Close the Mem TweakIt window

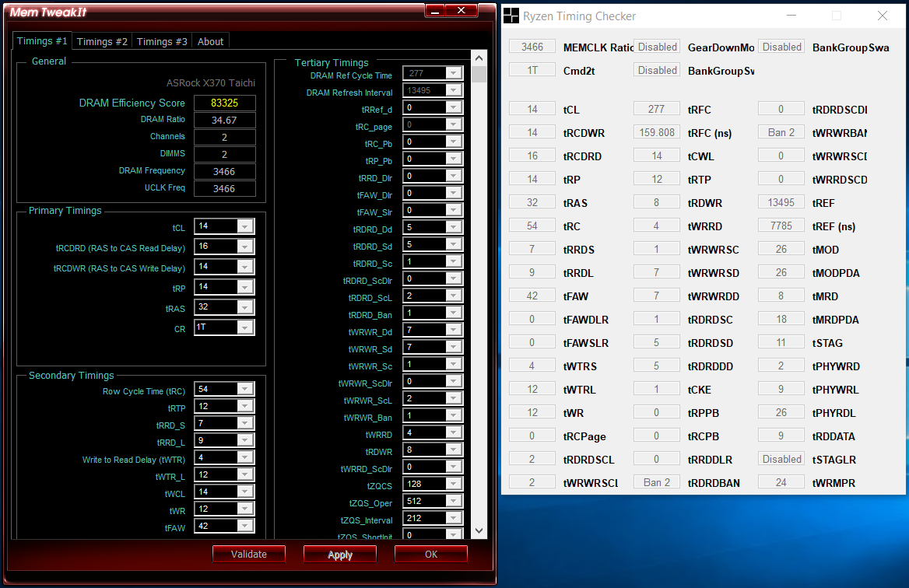[462, 10]
